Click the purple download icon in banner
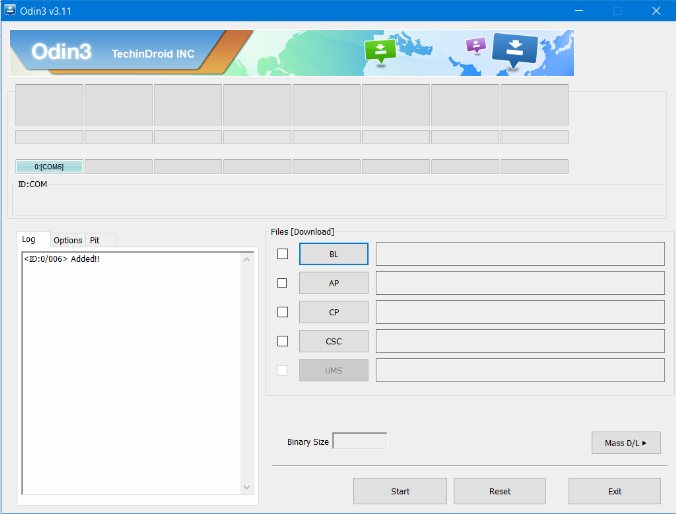676x514 pixels. tap(476, 45)
